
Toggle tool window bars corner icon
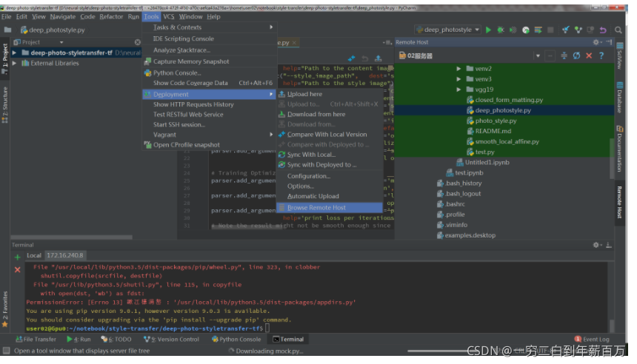coord(6,351)
